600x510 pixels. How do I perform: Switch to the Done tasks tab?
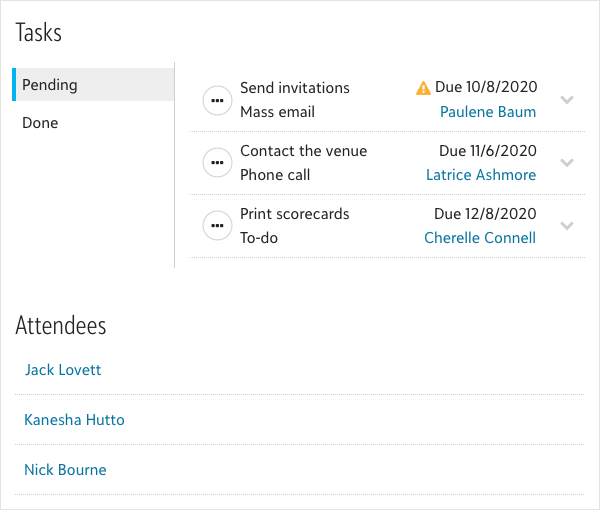(40, 123)
